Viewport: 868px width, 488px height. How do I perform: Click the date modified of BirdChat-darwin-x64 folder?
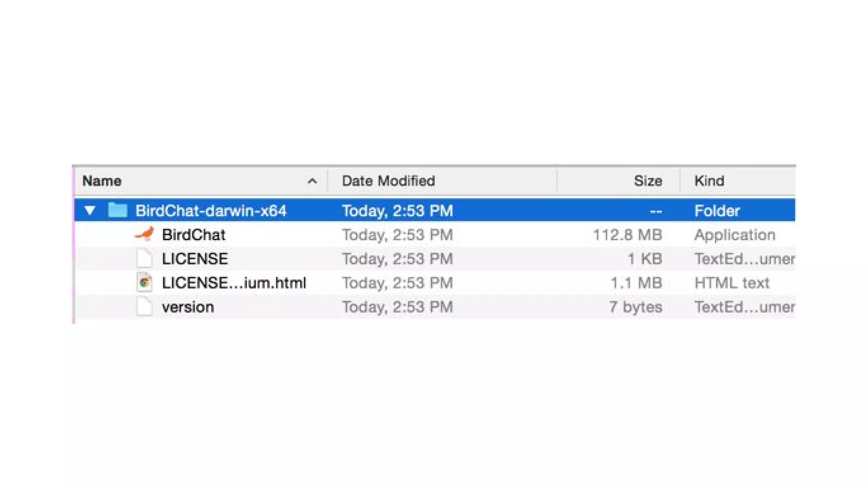pos(398,211)
